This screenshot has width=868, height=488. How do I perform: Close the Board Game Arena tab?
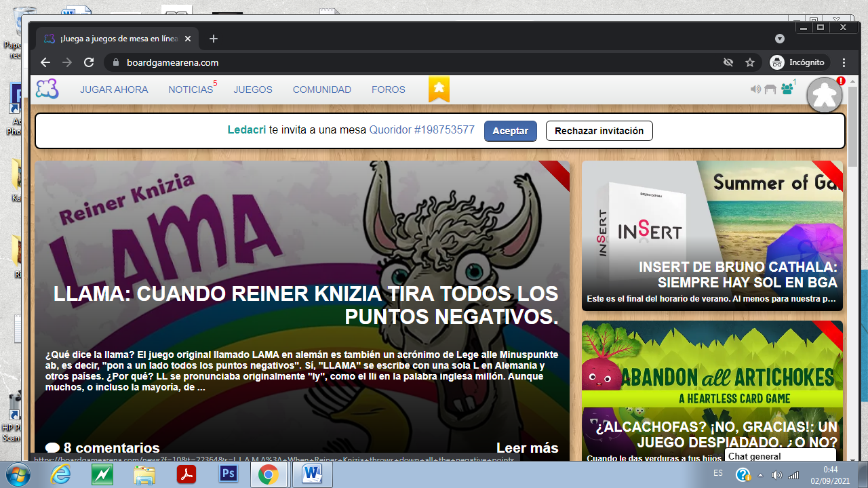[188, 39]
